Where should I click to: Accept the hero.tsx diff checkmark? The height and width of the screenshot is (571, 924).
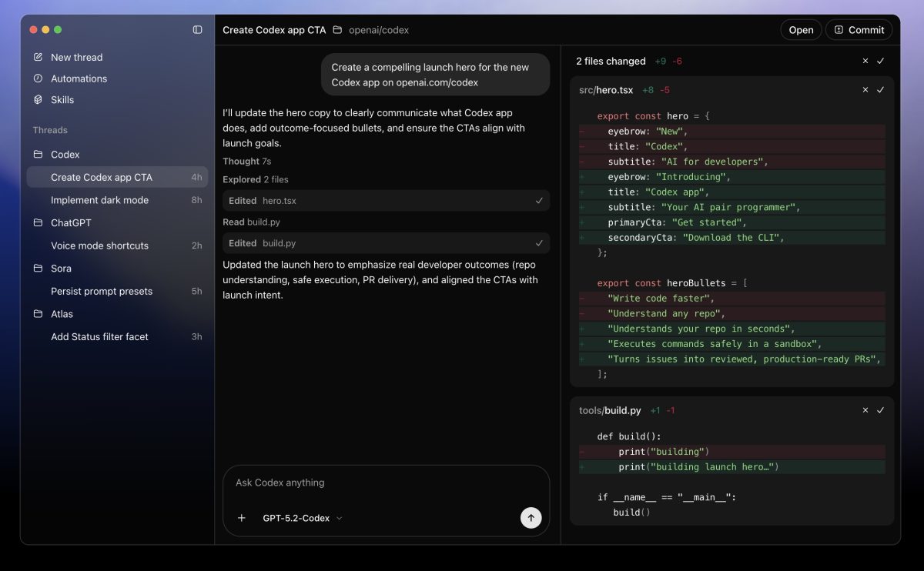[880, 89]
